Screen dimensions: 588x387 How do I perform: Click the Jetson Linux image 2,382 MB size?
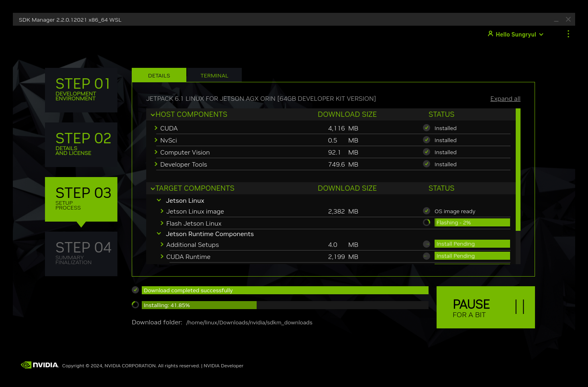click(343, 212)
